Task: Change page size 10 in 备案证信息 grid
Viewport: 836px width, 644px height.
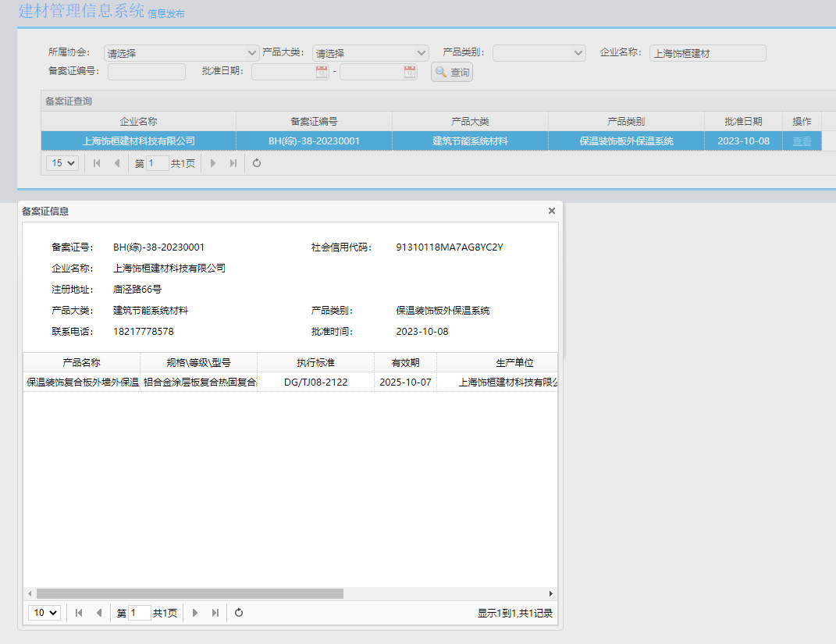Action: tap(44, 613)
